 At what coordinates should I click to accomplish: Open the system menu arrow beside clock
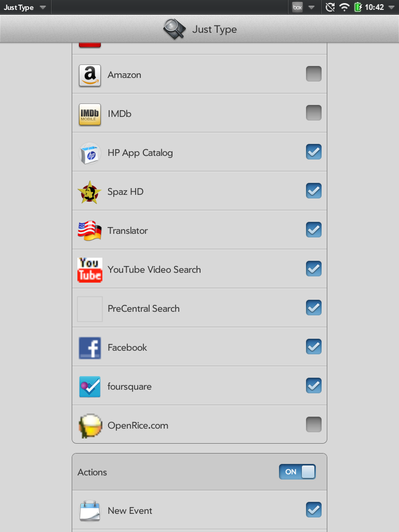click(391, 7)
